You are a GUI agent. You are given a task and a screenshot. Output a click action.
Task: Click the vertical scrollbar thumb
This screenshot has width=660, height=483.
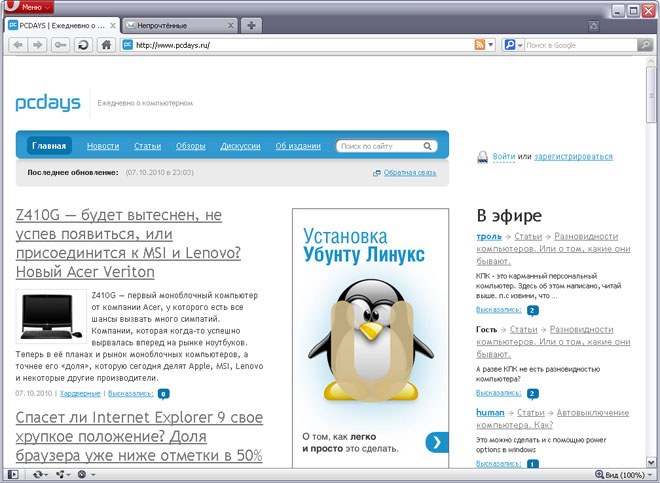coord(651,95)
